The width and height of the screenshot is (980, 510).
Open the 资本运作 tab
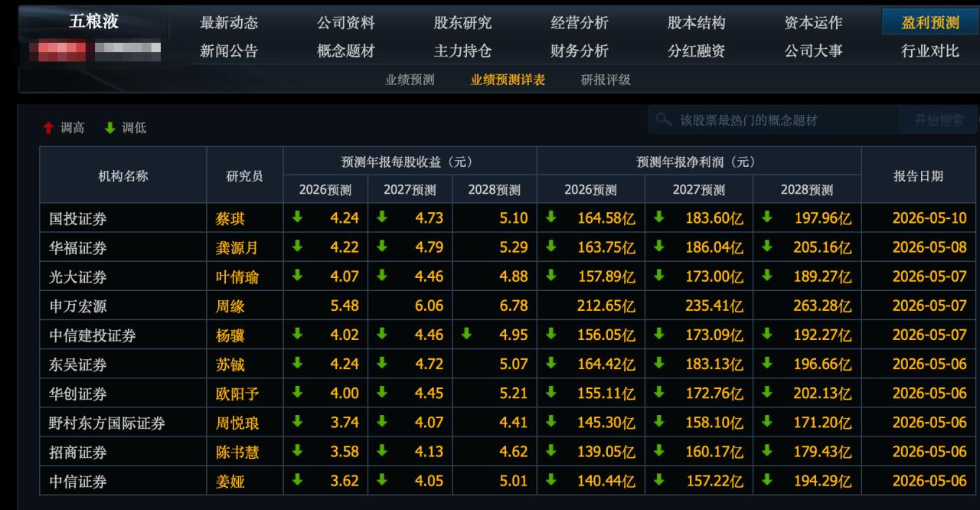tap(813, 23)
